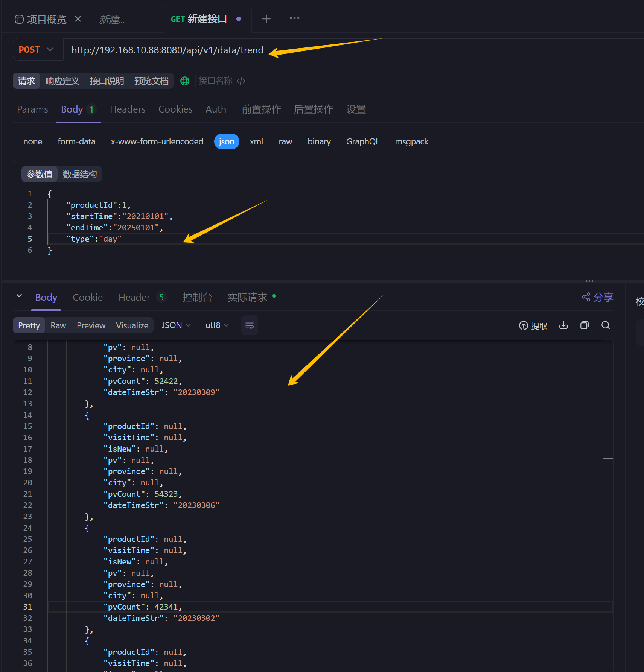Viewport: 644px width, 672px height.
Task: Click the 接口名称 field
Action: click(215, 81)
